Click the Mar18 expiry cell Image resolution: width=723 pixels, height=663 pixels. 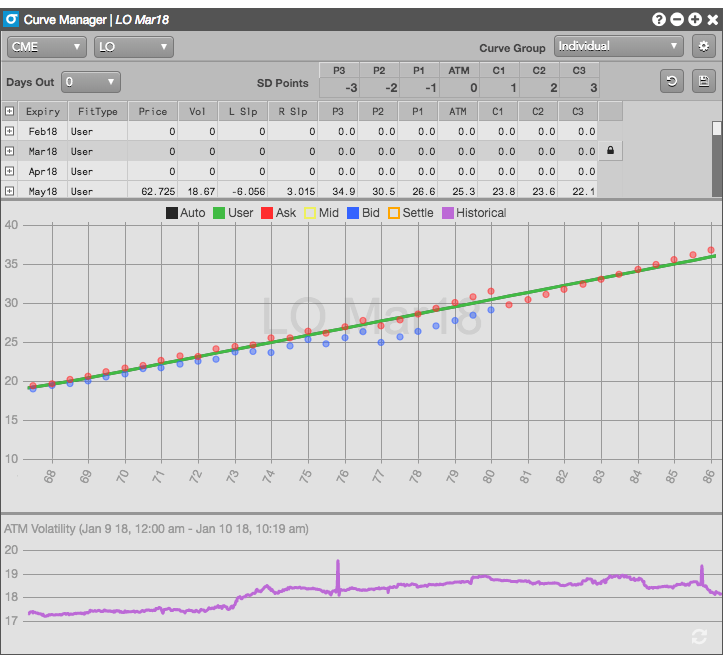(x=43, y=151)
